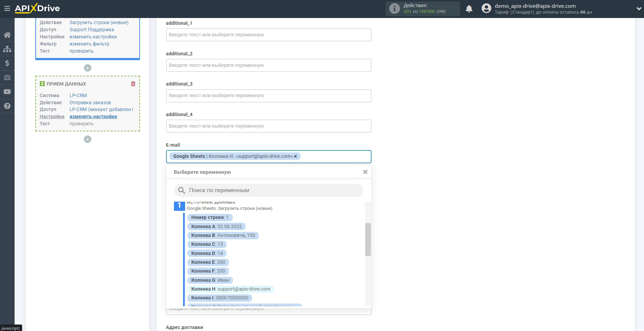This screenshot has height=331, width=644.
Task: Add step below ПРИЕМ ДАННЫХ block
Action: [88, 139]
